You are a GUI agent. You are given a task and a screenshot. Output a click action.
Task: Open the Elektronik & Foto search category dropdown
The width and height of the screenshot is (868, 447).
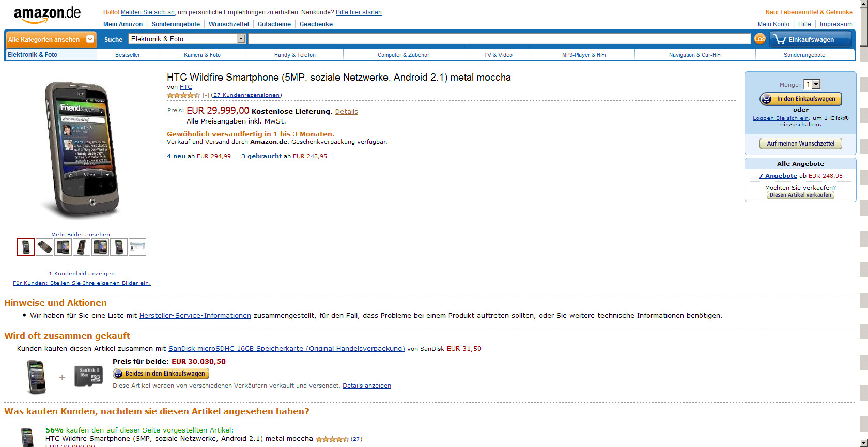click(x=187, y=39)
